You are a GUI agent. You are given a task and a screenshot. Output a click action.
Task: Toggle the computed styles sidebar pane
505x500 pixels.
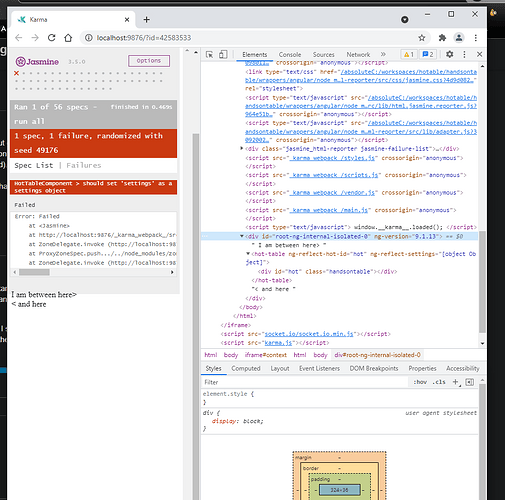(470, 382)
